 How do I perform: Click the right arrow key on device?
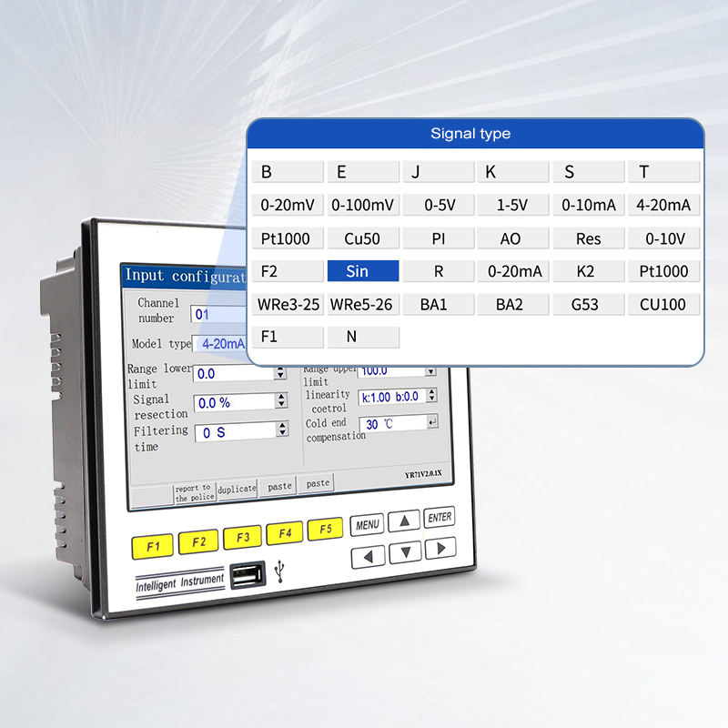[440, 549]
